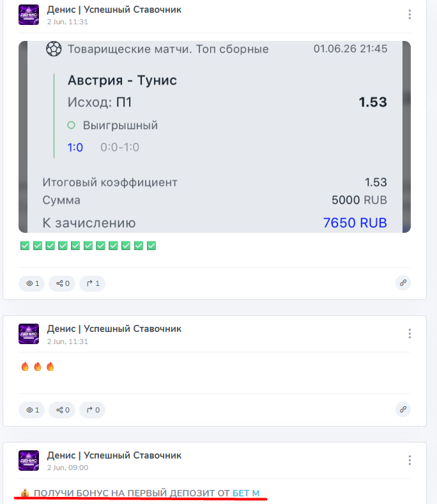Copy link icon of Austria–Tunisia post
The image size is (437, 504).
pos(403,283)
